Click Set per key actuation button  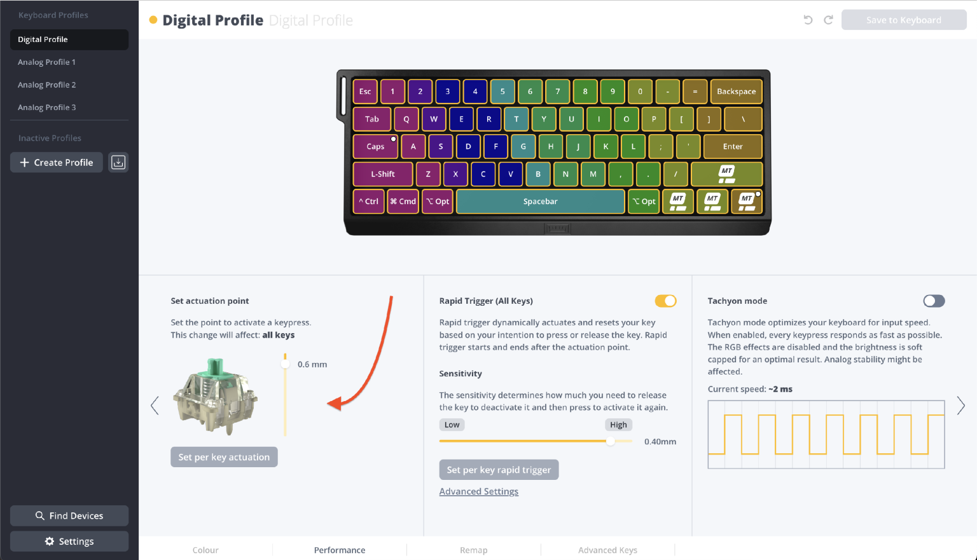pos(224,457)
